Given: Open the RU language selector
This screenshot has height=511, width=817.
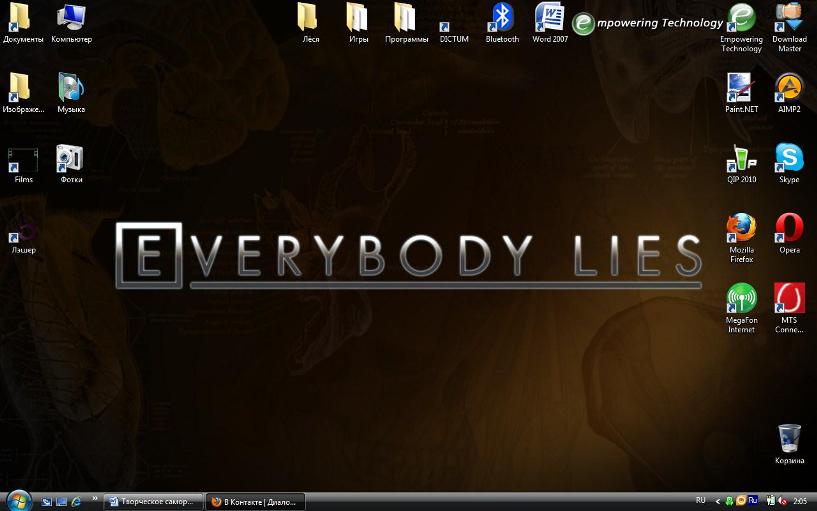Looking at the screenshot, I should click(700, 500).
